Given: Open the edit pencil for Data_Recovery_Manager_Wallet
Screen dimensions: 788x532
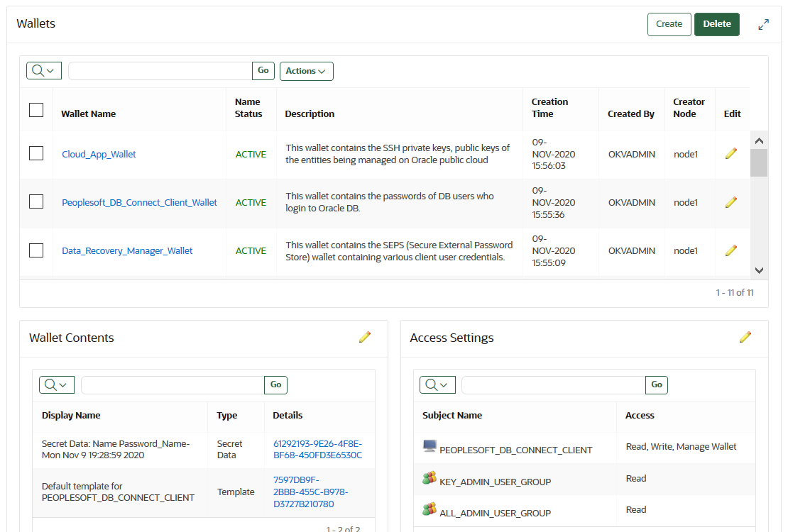Looking at the screenshot, I should pos(731,250).
